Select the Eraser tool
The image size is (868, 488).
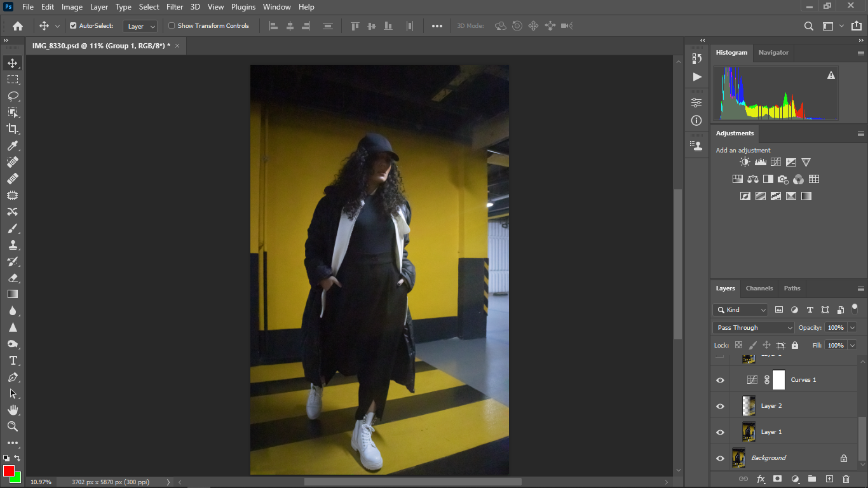[13, 278]
